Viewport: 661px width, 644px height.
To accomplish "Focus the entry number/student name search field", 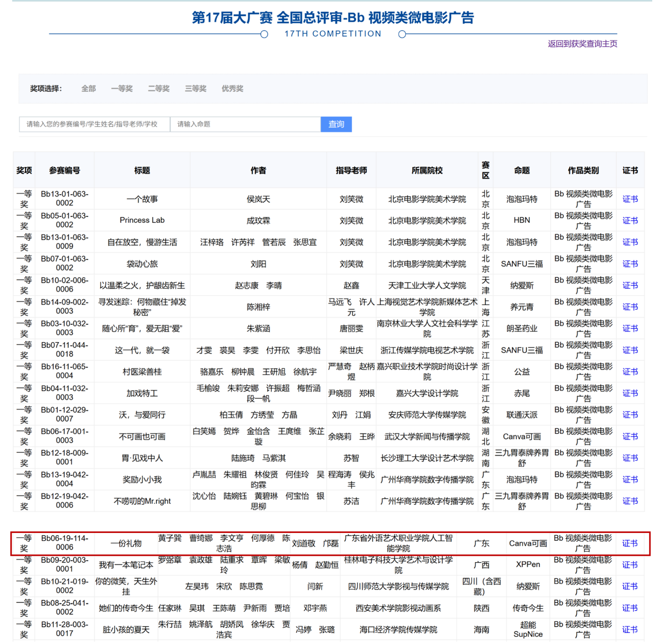I will coord(94,124).
